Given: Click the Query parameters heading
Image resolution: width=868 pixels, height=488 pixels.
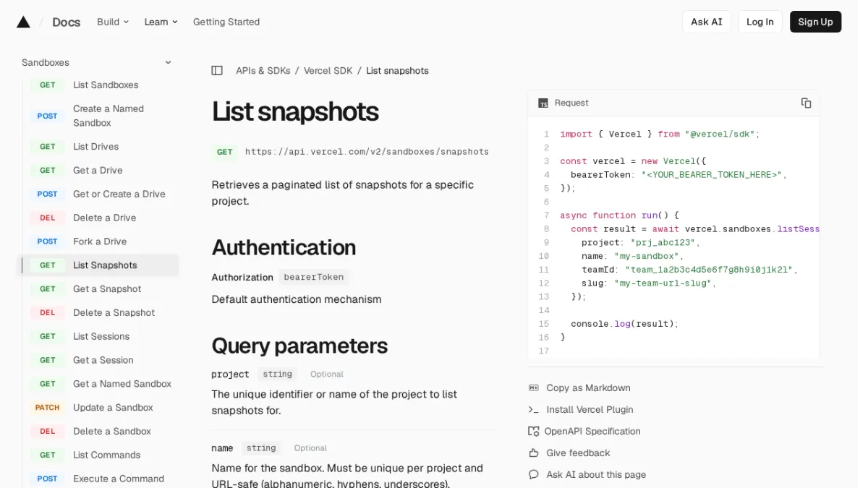Looking at the screenshot, I should (299, 346).
